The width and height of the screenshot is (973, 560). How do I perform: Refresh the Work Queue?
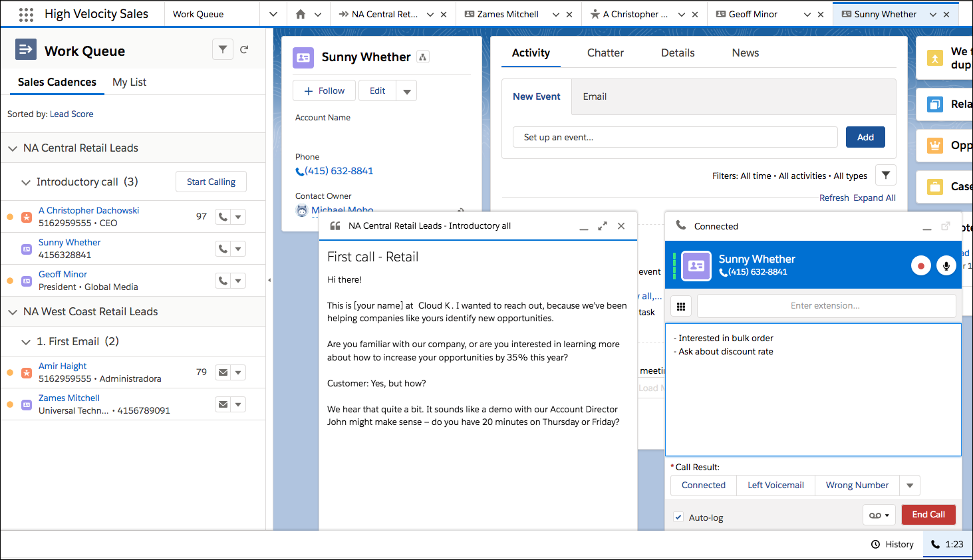click(244, 49)
